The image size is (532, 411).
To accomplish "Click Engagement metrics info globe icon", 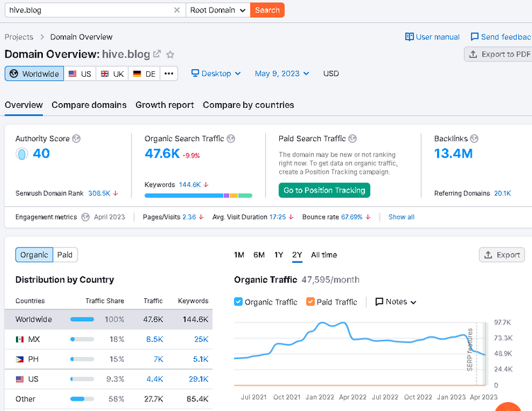I will 85,217.
